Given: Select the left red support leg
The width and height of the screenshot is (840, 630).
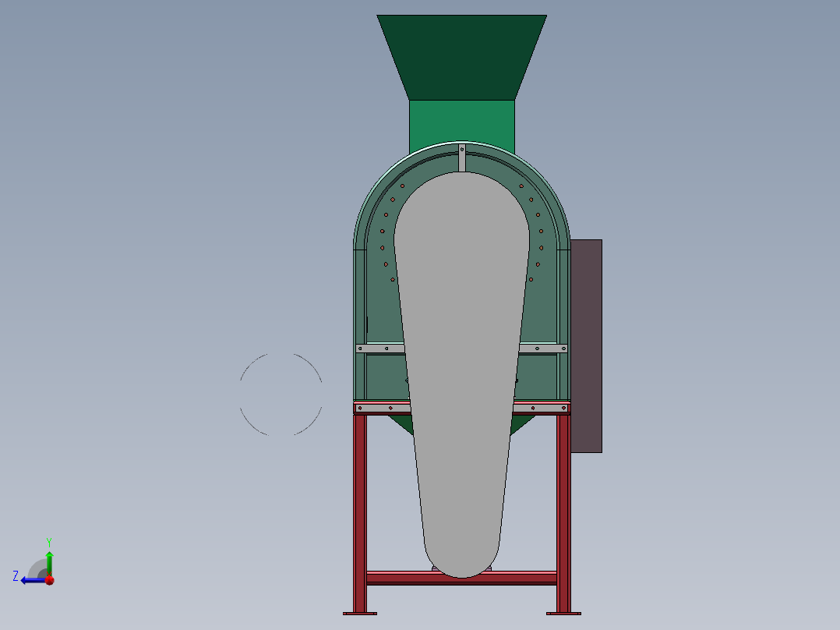Looking at the screenshot, I should [360, 514].
